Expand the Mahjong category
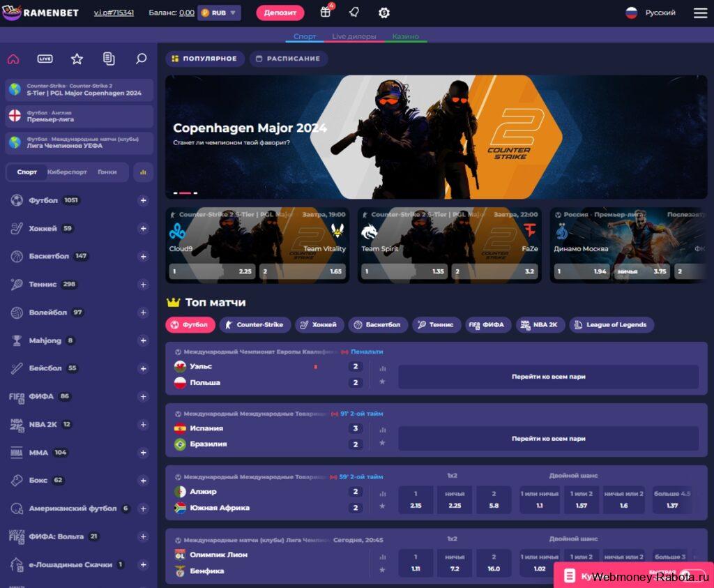 [143, 340]
